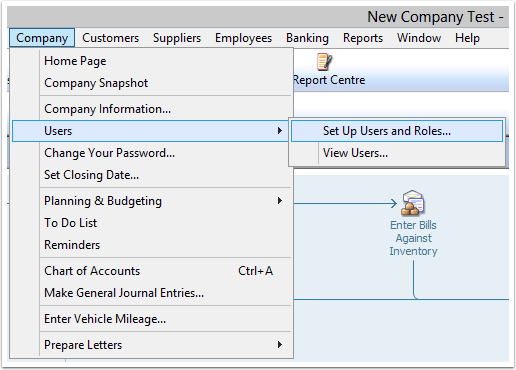Open Company Information dialog
The width and height of the screenshot is (516, 370).
point(152,109)
